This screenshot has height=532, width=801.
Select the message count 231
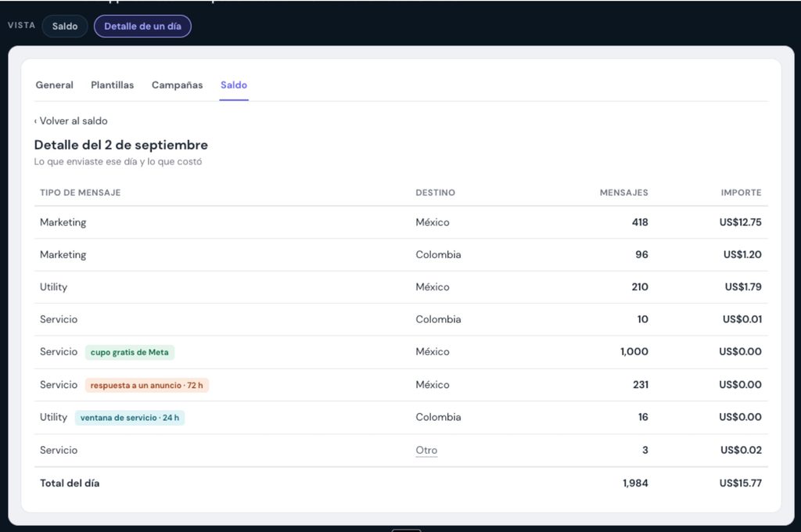point(641,385)
